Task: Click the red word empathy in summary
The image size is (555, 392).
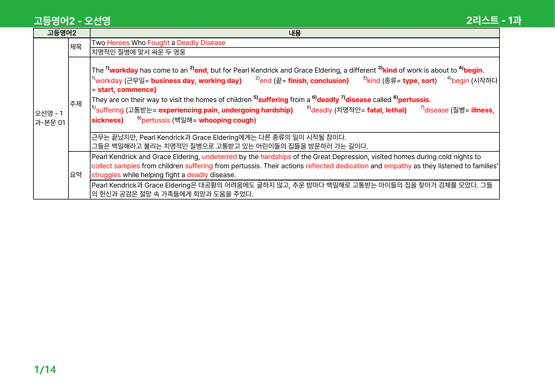Action: click(398, 166)
